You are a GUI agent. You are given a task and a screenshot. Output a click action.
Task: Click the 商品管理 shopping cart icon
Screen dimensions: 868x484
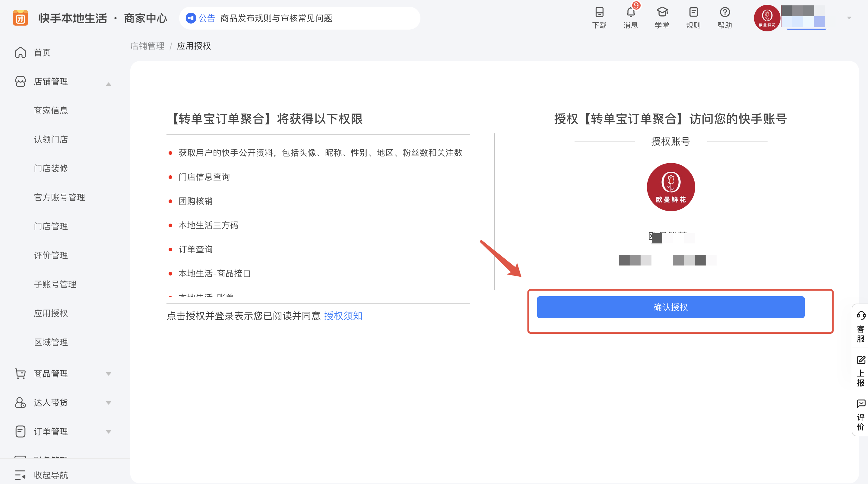click(20, 374)
